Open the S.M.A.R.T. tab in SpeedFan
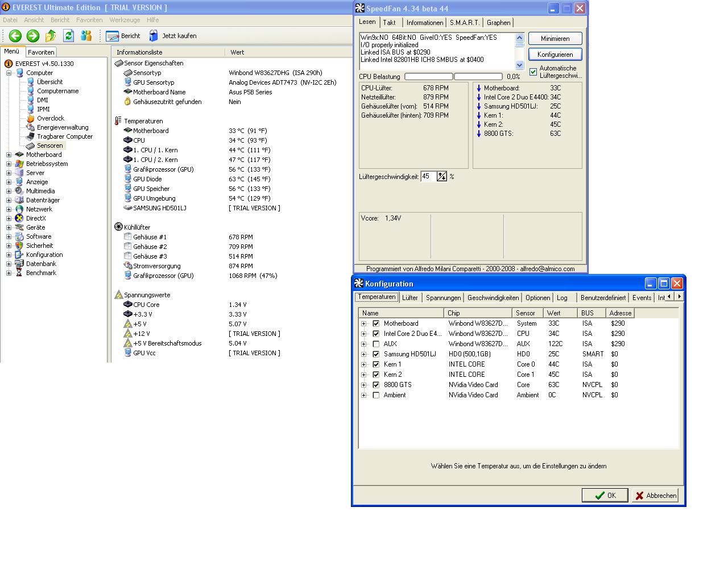728x582 pixels. tap(465, 22)
